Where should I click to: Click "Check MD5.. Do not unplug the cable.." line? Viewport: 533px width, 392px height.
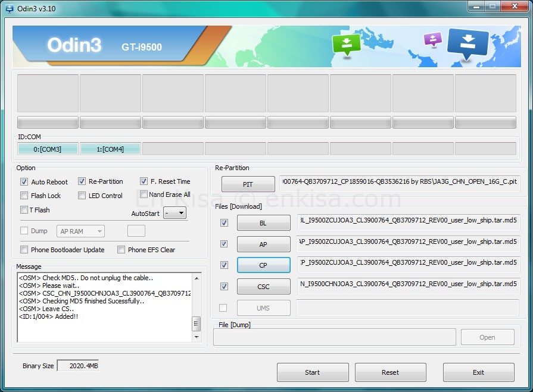[98, 278]
